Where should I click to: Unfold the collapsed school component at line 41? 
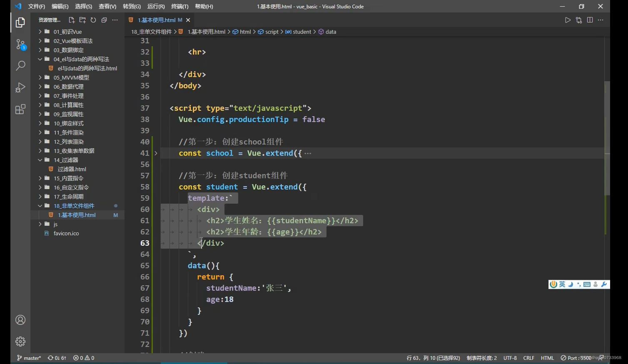click(156, 153)
